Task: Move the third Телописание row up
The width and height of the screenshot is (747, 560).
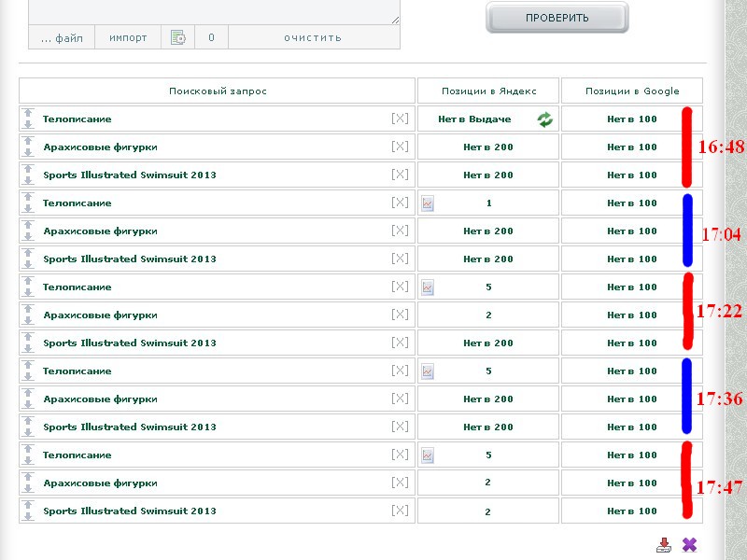Action: (x=28, y=281)
